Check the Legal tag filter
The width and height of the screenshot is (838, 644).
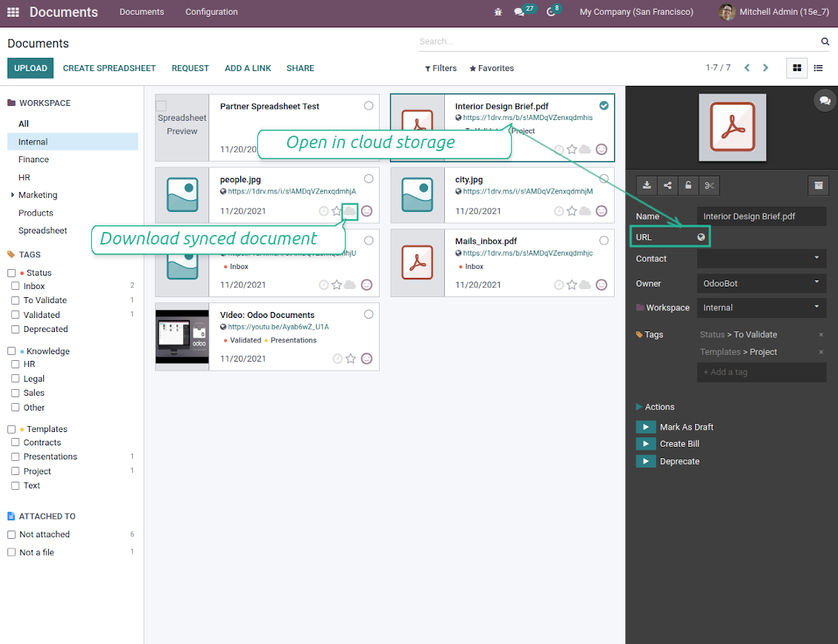(x=16, y=378)
